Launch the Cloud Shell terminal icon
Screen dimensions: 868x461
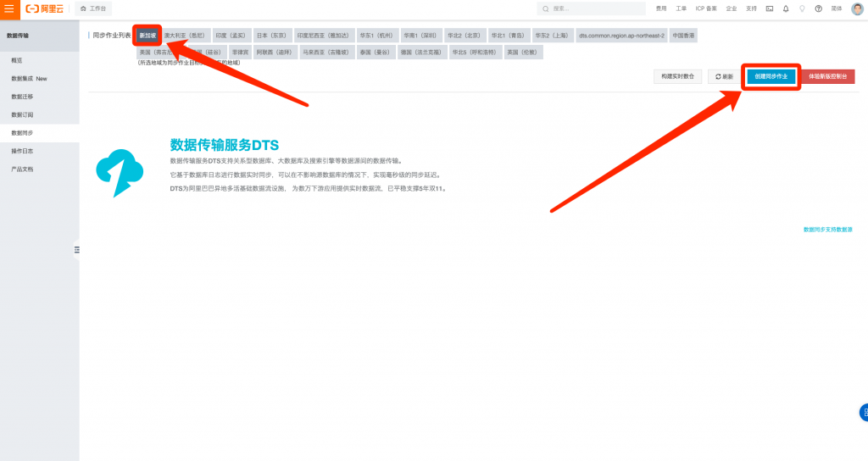[770, 8]
